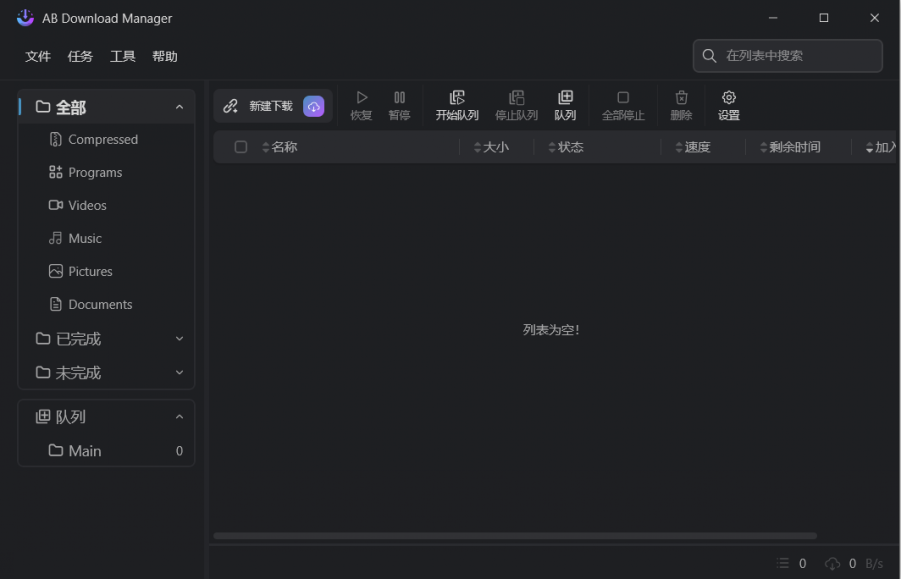
Task: Open the 队列 queues icon in toolbar
Action: pos(565,98)
